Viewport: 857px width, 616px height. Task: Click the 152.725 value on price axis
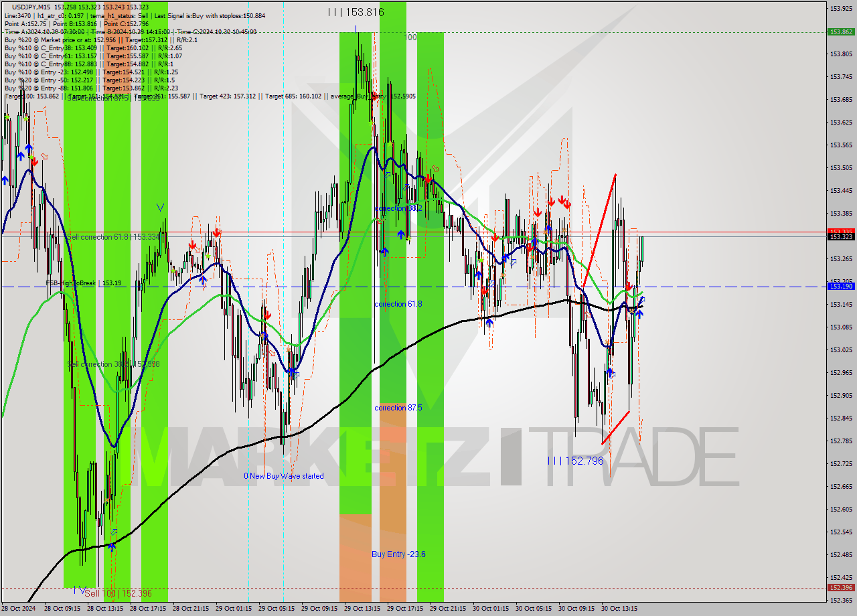[841, 463]
